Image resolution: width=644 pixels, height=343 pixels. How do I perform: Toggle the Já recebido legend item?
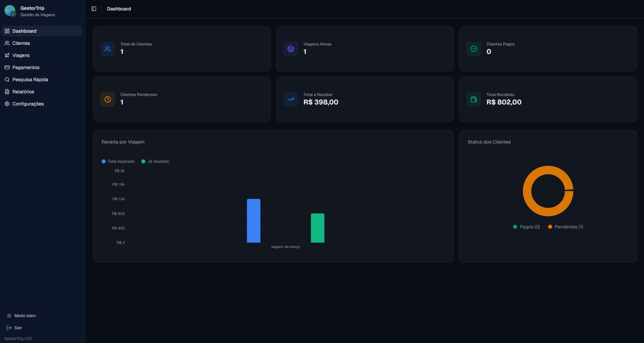[155, 161]
